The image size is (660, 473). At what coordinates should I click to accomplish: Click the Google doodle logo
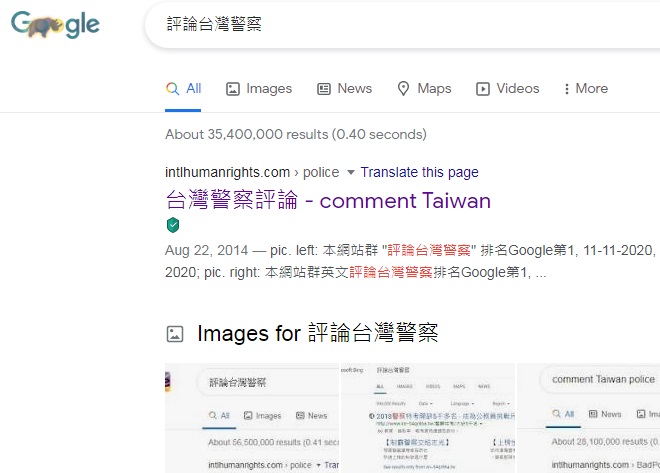coord(55,25)
